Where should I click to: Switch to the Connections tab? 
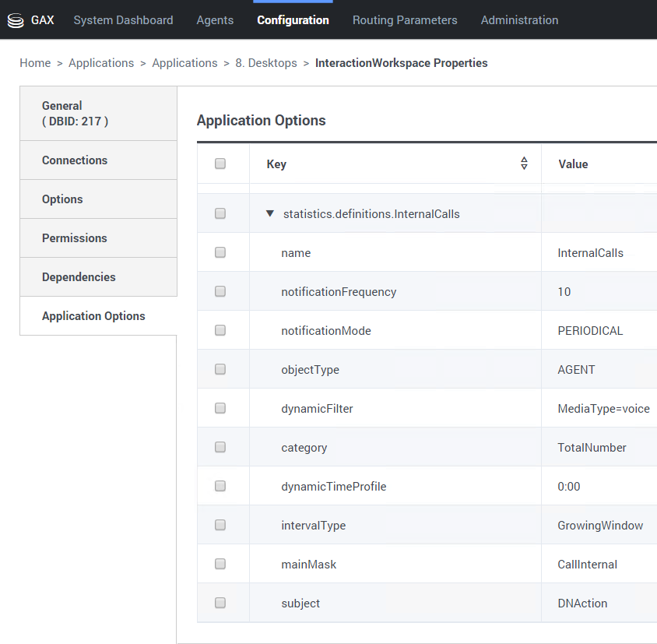[75, 160]
